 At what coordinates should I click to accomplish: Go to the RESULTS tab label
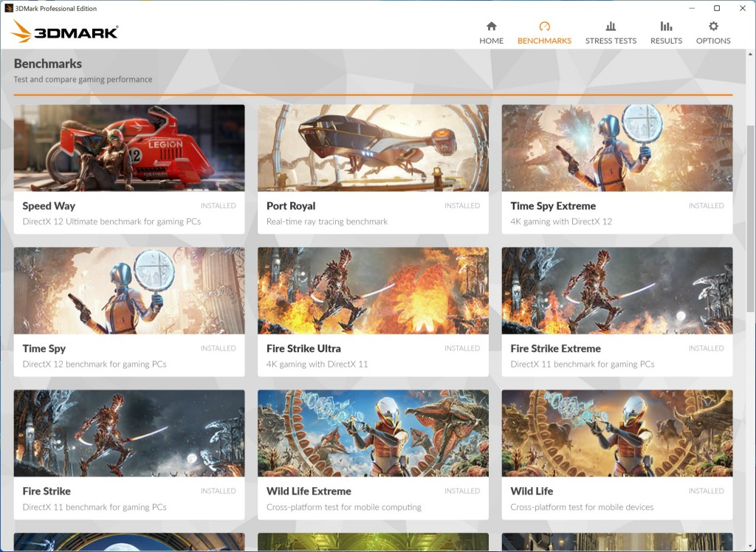pyautogui.click(x=667, y=41)
